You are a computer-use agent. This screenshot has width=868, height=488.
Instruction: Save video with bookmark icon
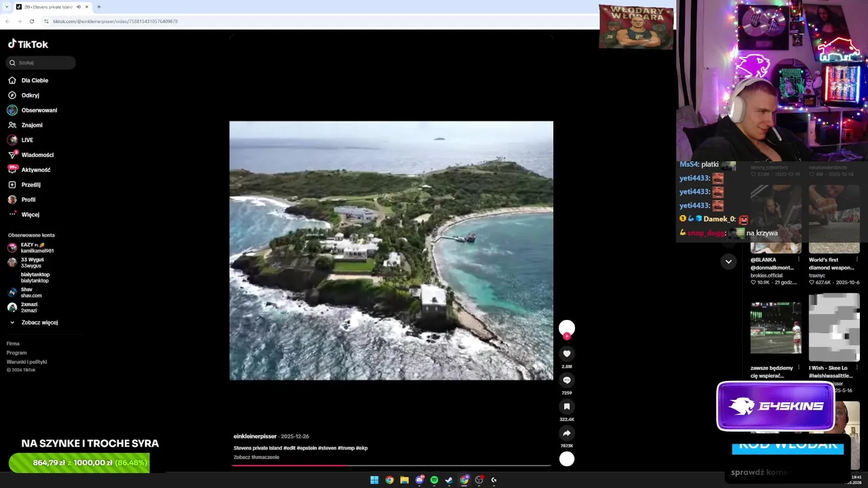tap(567, 406)
